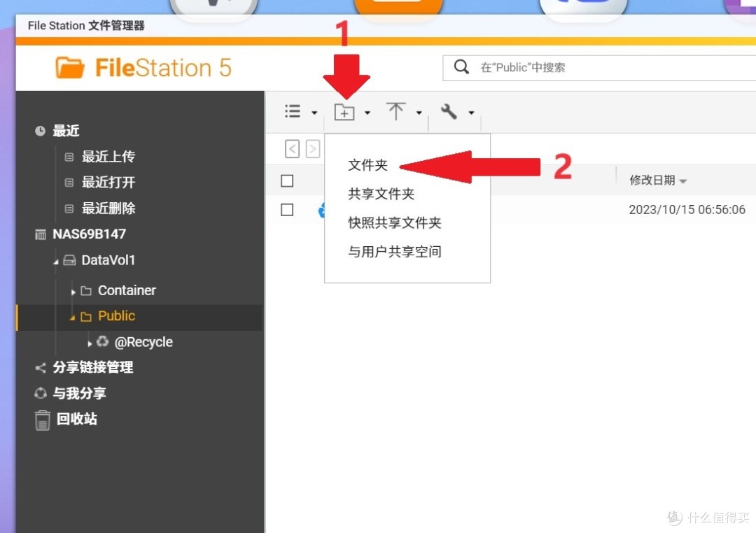Select the DataVol1 volume

click(x=108, y=260)
